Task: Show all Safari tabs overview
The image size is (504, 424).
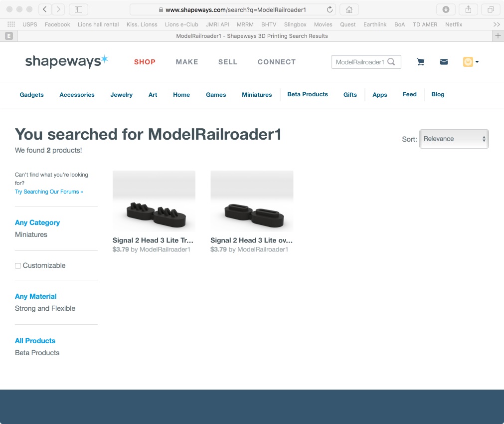Action: pos(491,9)
